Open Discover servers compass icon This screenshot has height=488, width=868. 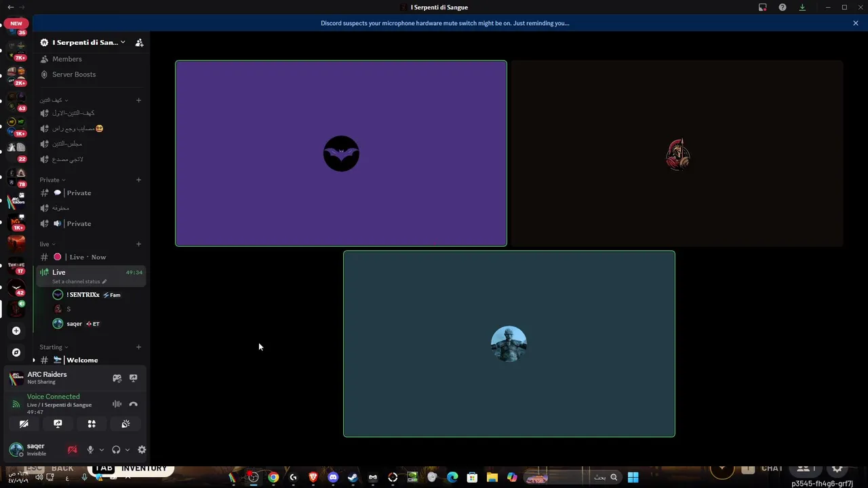(16, 352)
